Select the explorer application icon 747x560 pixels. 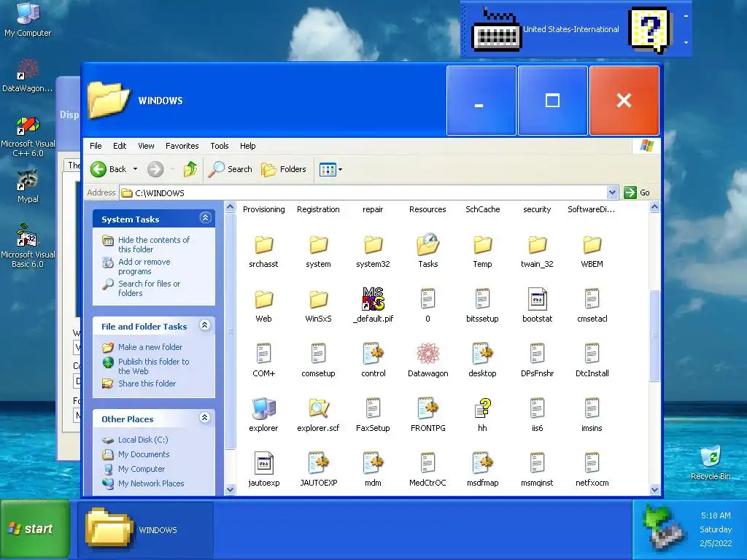click(x=263, y=408)
